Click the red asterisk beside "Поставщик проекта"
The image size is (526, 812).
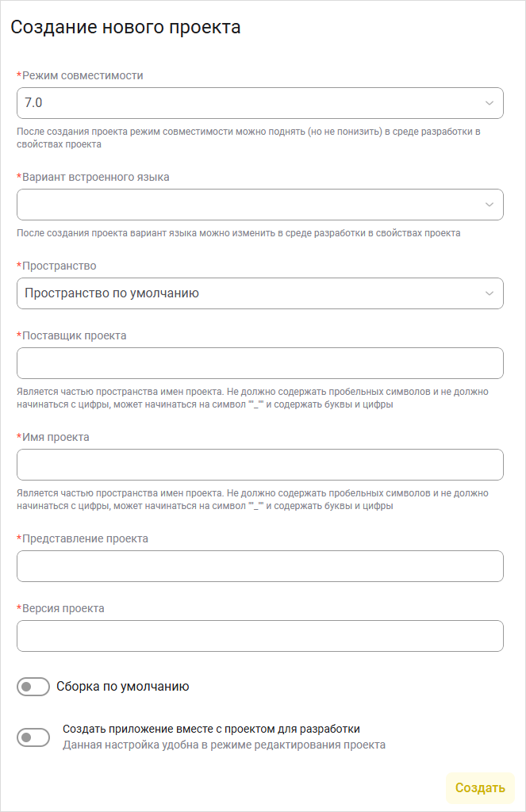[x=20, y=335]
